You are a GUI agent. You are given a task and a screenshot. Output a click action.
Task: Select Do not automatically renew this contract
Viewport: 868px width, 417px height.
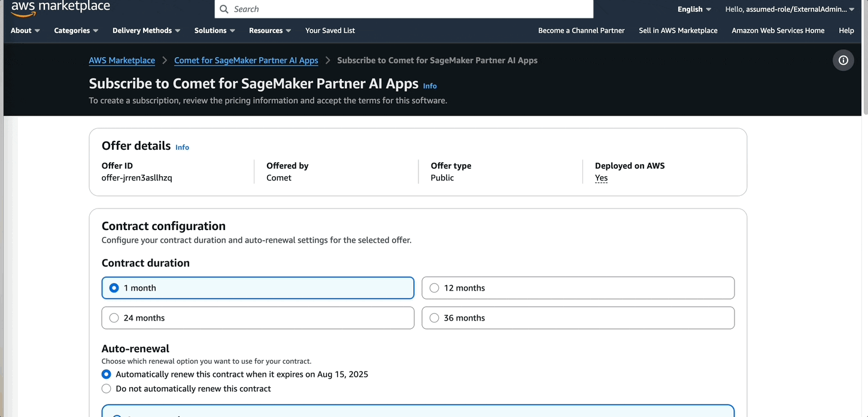click(x=107, y=389)
